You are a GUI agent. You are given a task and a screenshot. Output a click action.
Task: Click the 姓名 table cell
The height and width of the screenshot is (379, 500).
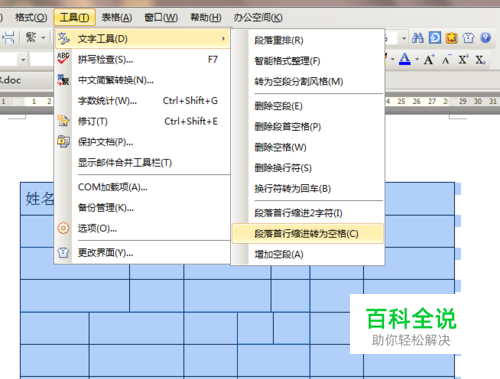37,199
